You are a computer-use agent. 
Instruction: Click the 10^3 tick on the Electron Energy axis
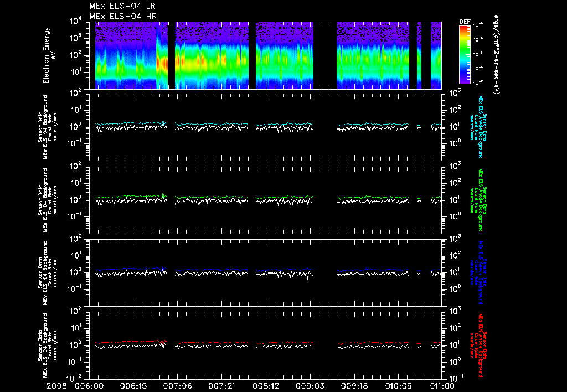(x=76, y=38)
